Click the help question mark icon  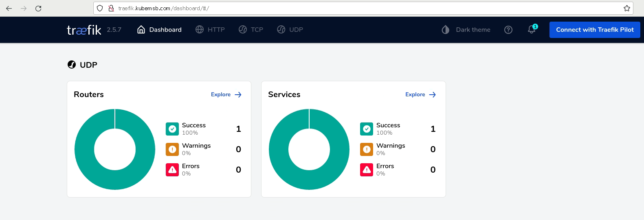[x=508, y=30]
